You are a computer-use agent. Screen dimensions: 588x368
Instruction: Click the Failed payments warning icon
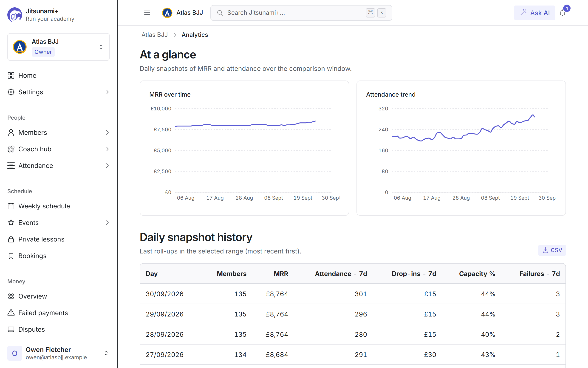tap(11, 313)
